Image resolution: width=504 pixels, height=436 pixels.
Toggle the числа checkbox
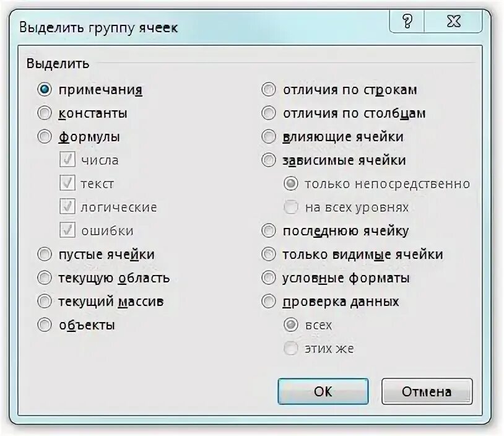click(67, 160)
